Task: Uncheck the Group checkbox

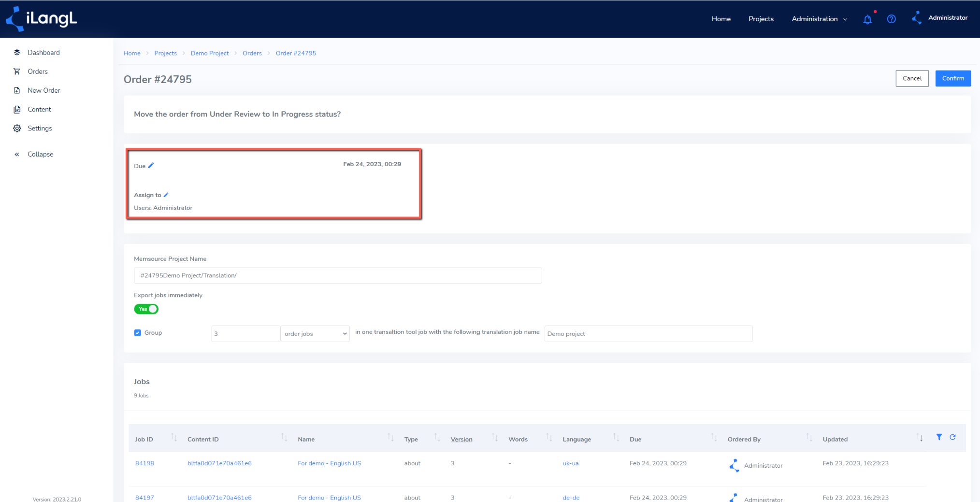Action: [x=138, y=333]
